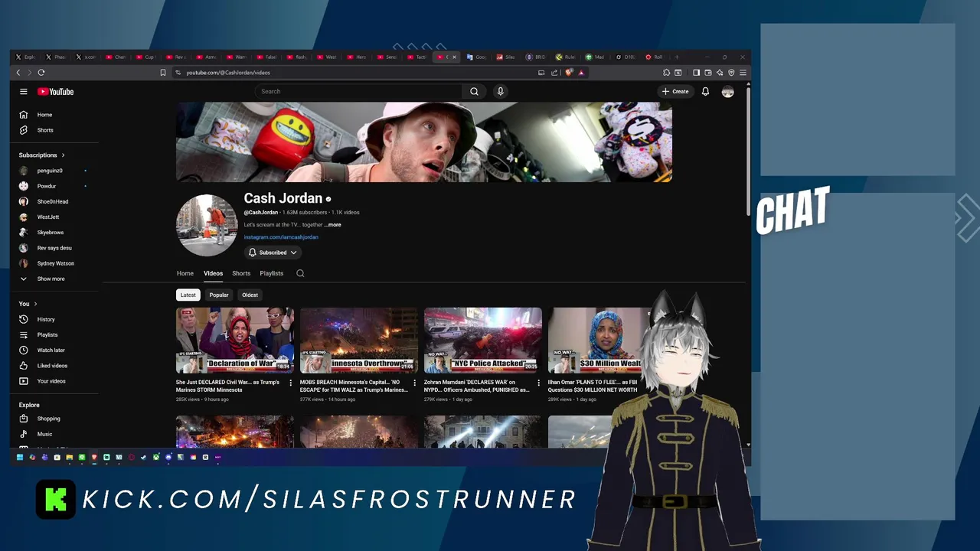Expand Show more subscriptions

pos(51,279)
